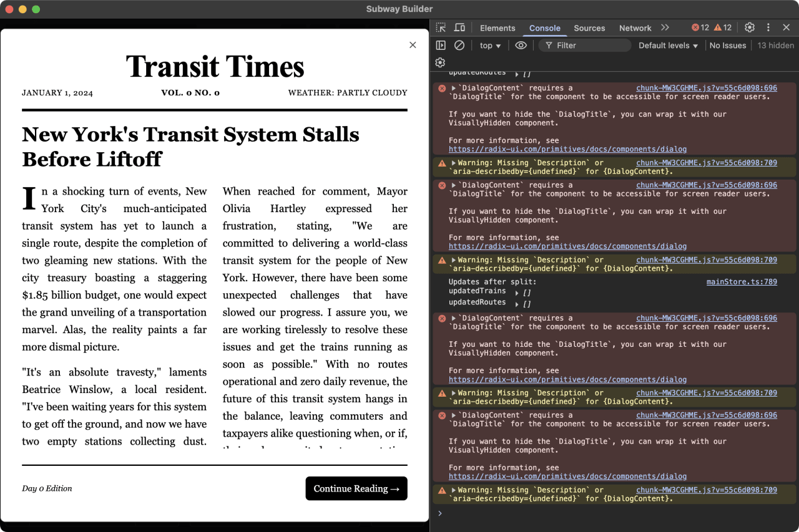Open DevTools settings gear

(x=749, y=27)
